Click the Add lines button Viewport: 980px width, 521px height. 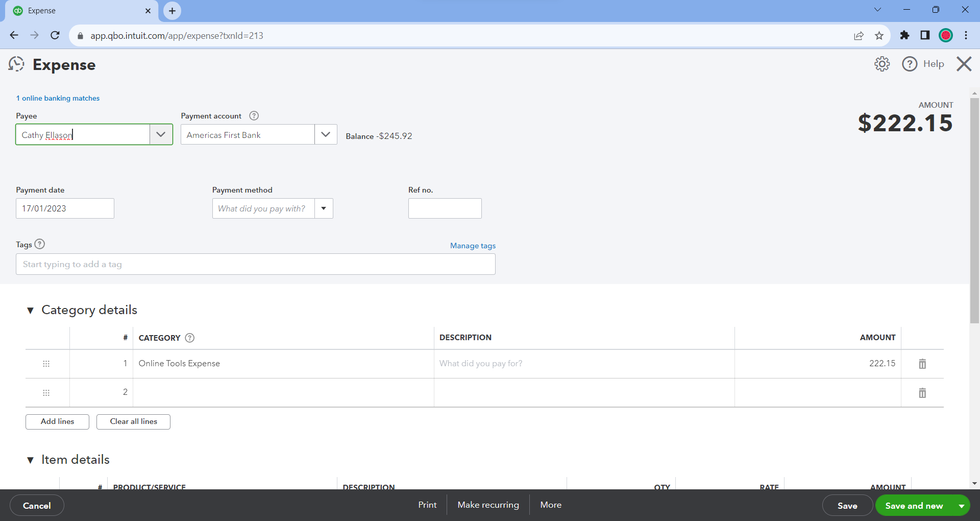coord(57,421)
